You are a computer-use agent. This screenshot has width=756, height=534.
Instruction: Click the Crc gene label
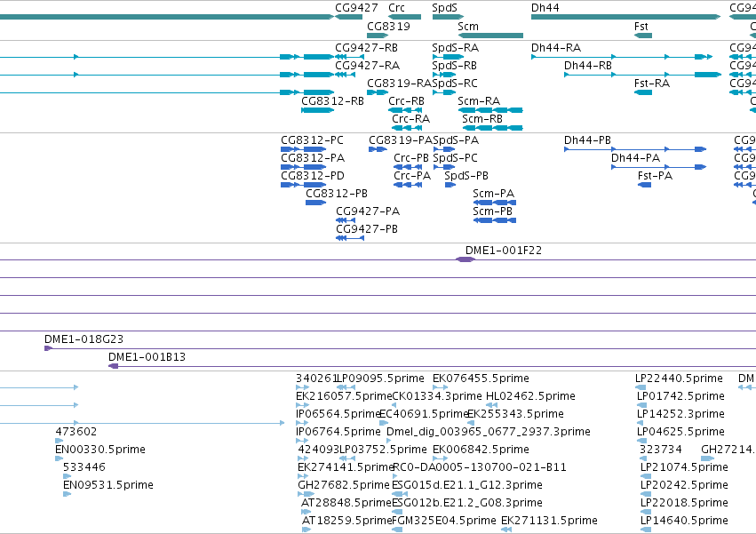[396, 8]
